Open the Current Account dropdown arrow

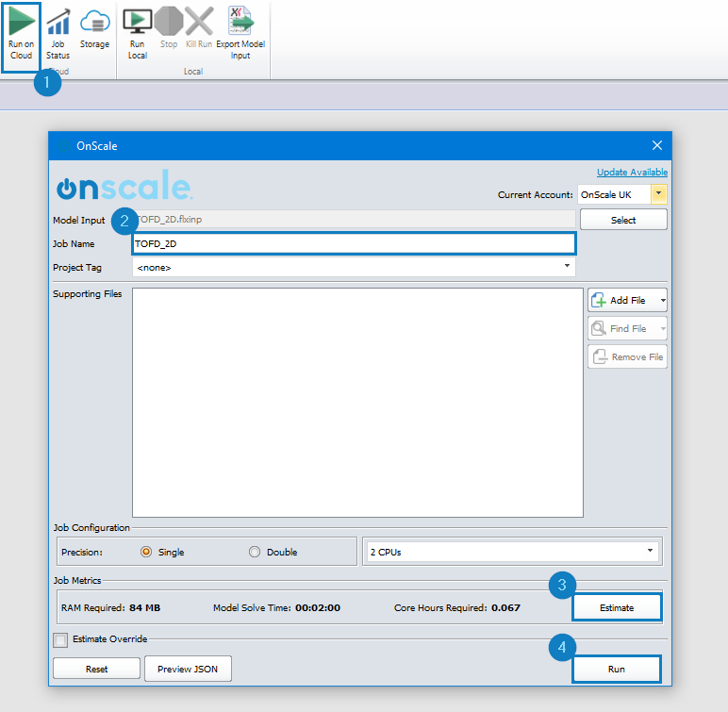pyautogui.click(x=658, y=194)
